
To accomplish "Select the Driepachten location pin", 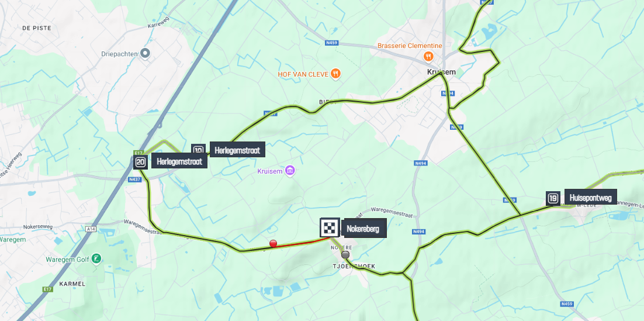I will tap(144, 53).
